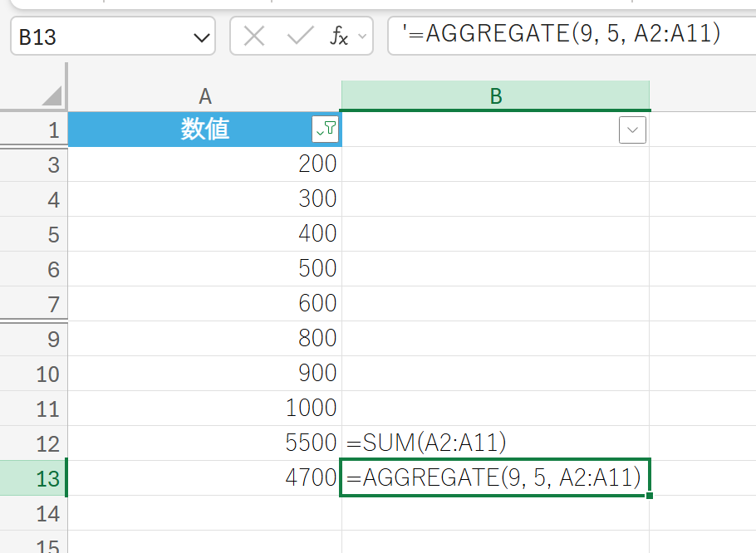The image size is (756, 553).
Task: Click the fill handle of cell B13
Action: [648, 496]
